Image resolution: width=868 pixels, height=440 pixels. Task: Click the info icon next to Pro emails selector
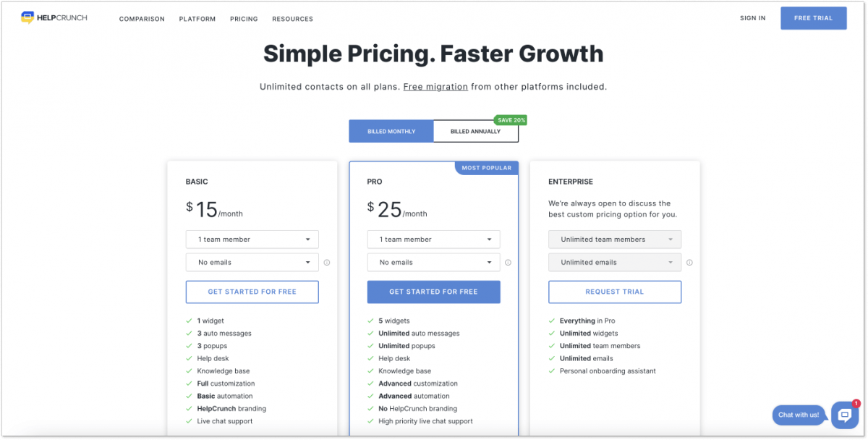509,263
